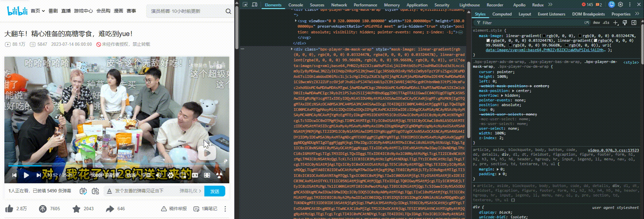Image resolution: width=644 pixels, height=219 pixels.
Task: Open video.0.970…3.css:13523 source link
Action: 613,150
